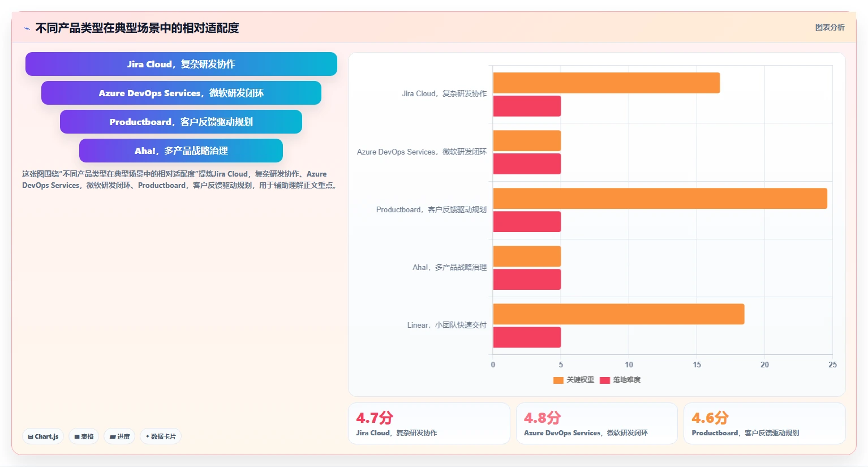This screenshot has height=467, width=868.
Task: Select the Aha! 多产品战略治理 funnel bar
Action: [x=181, y=151]
